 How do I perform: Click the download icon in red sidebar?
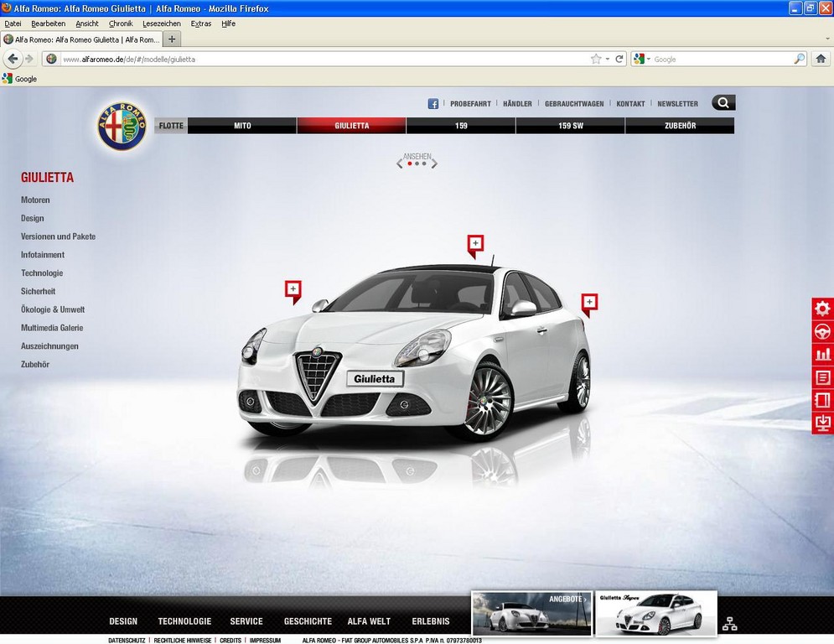click(822, 423)
